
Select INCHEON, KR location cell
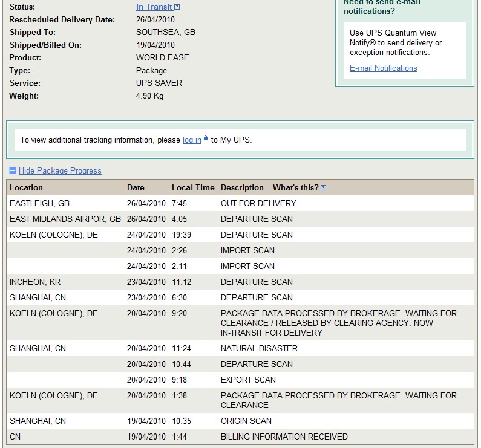(x=35, y=282)
